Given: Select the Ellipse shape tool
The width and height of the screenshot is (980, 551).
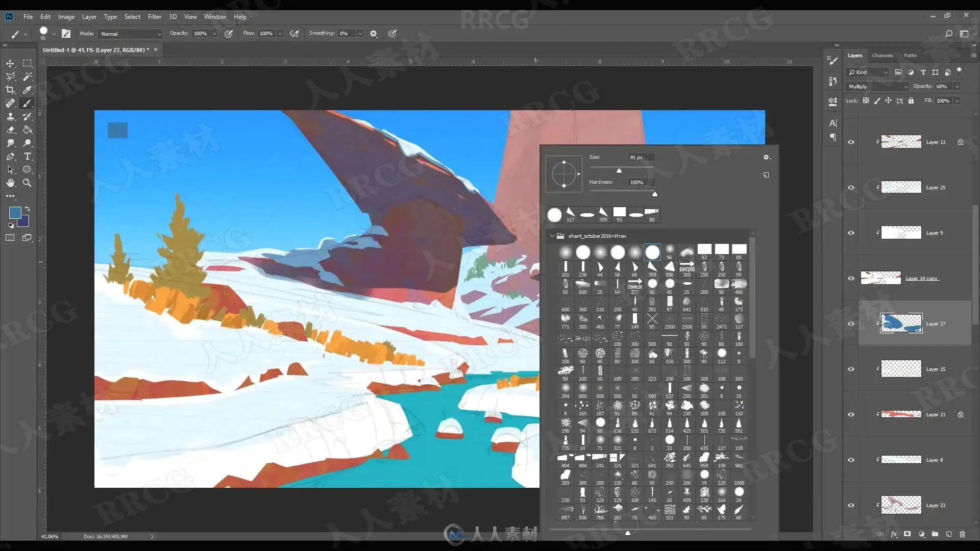Looking at the screenshot, I should [27, 169].
